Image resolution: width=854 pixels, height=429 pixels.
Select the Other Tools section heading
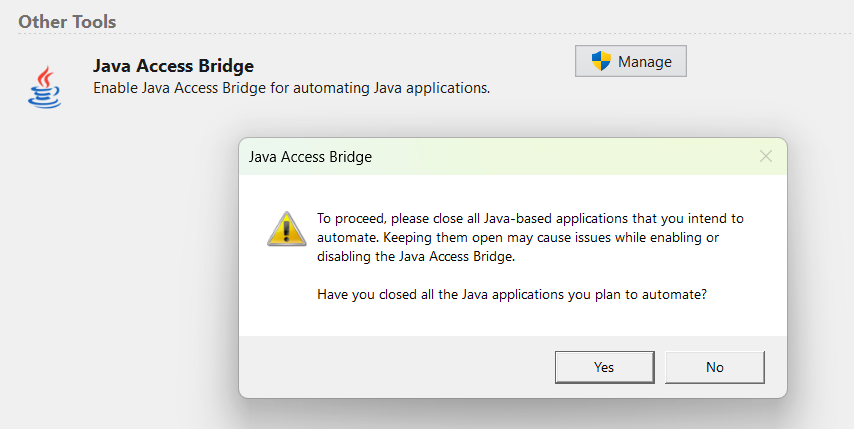click(67, 21)
